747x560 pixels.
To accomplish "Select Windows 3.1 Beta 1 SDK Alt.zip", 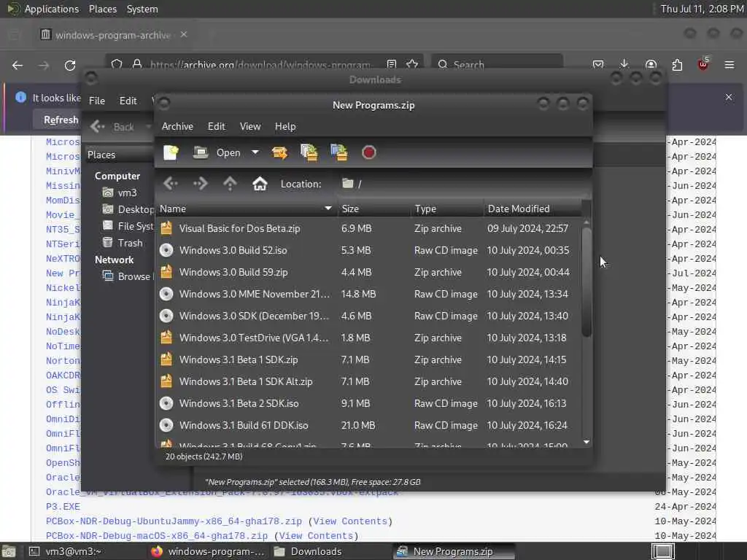I will click(x=368, y=382).
